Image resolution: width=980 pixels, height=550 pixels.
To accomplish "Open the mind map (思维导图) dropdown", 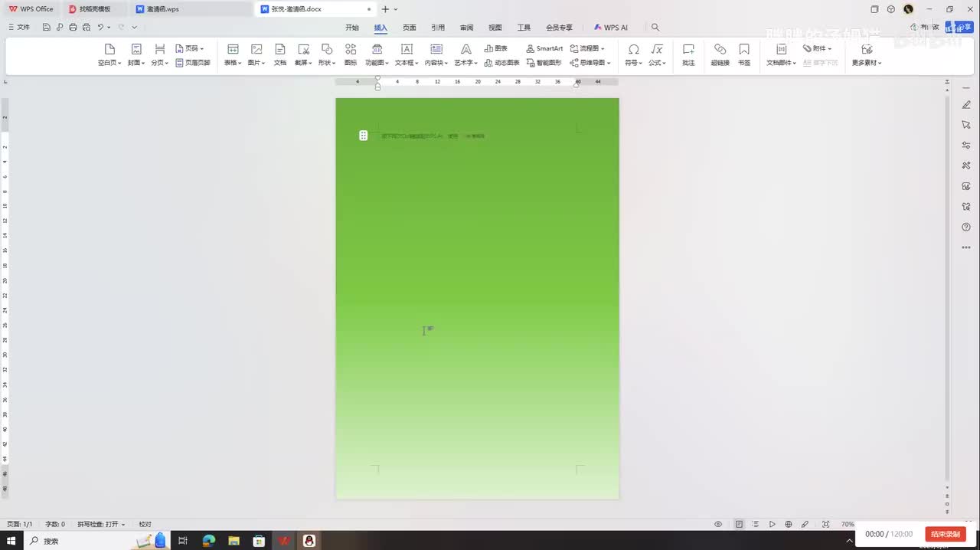I will (590, 63).
